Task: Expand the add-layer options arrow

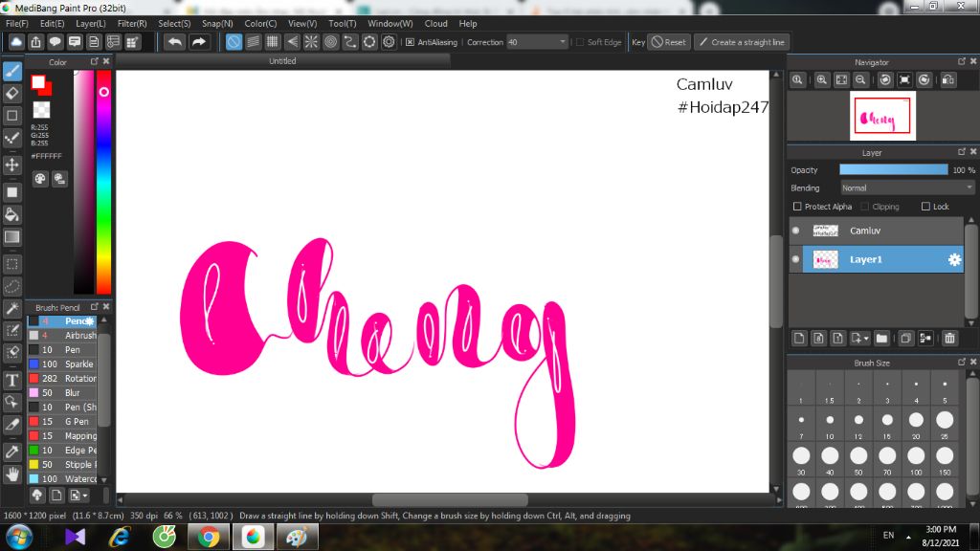Action: coord(866,338)
